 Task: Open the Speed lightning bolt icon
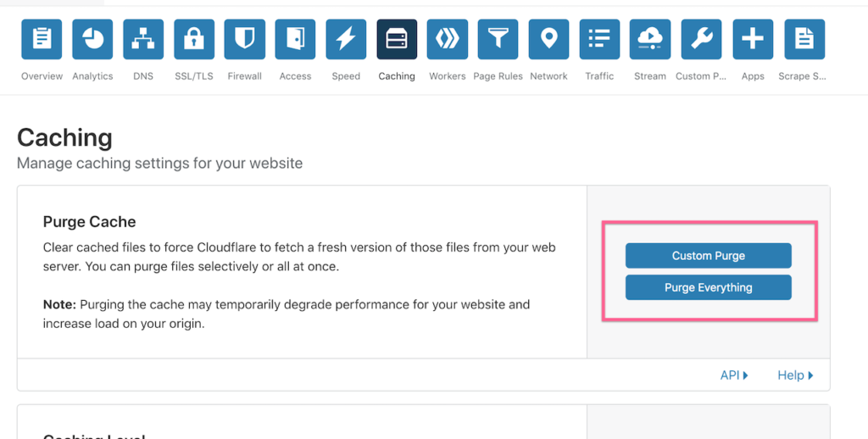346,39
